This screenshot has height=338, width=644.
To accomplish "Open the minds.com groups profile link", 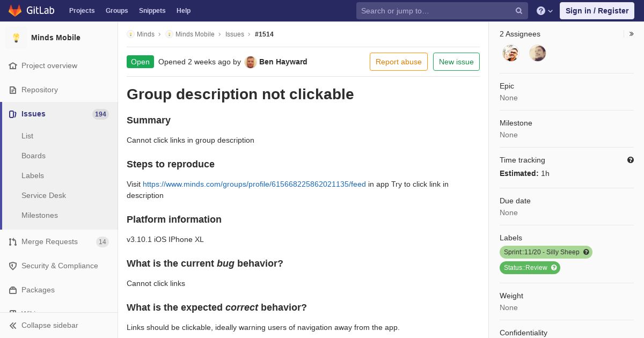I will 254,184.
